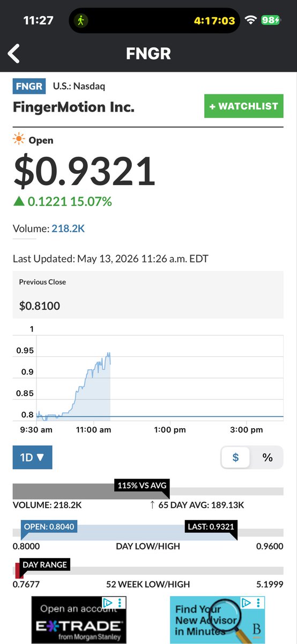This screenshot has height=644, width=297.
Task: Tap the OPEN: 0.8040 marker
Action: (49, 527)
